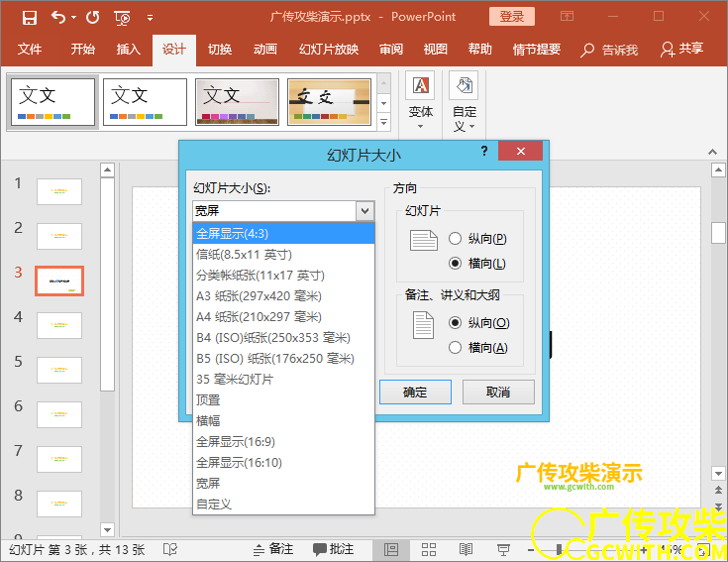Open the 变体 variants dropdown
The width and height of the screenshot is (728, 562).
click(x=421, y=101)
